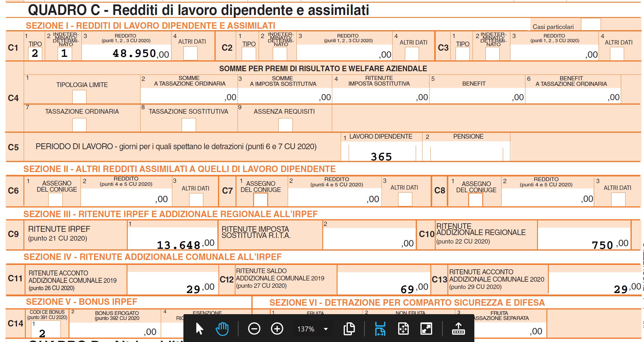Click the Somme a tassazione ordinaria field
Image resolution: width=644 pixels, height=342 pixels.
point(189,96)
